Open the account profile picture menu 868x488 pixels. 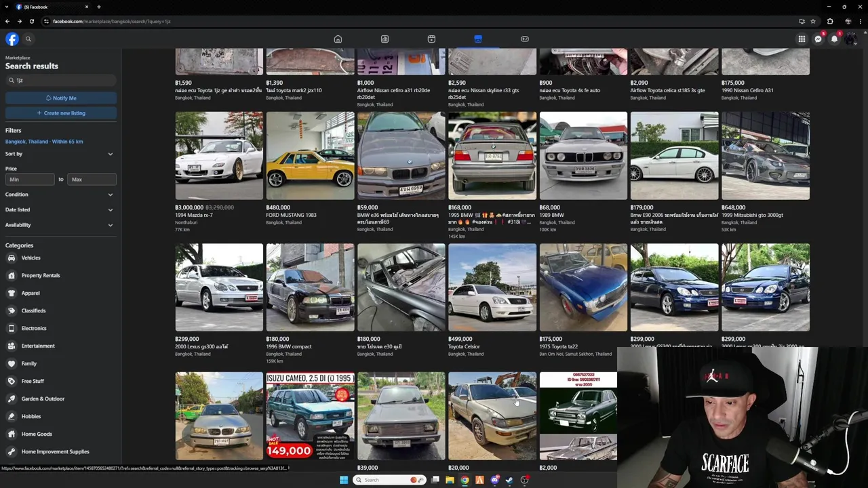(850, 39)
